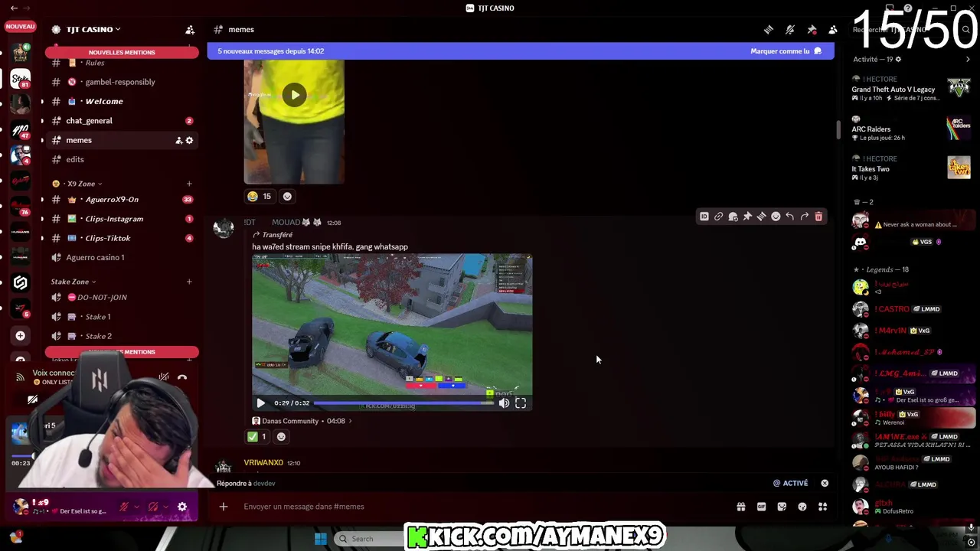Expand Clips-Instagram channel arrow
Image resolution: width=980 pixels, height=551 pixels.
coord(42,219)
